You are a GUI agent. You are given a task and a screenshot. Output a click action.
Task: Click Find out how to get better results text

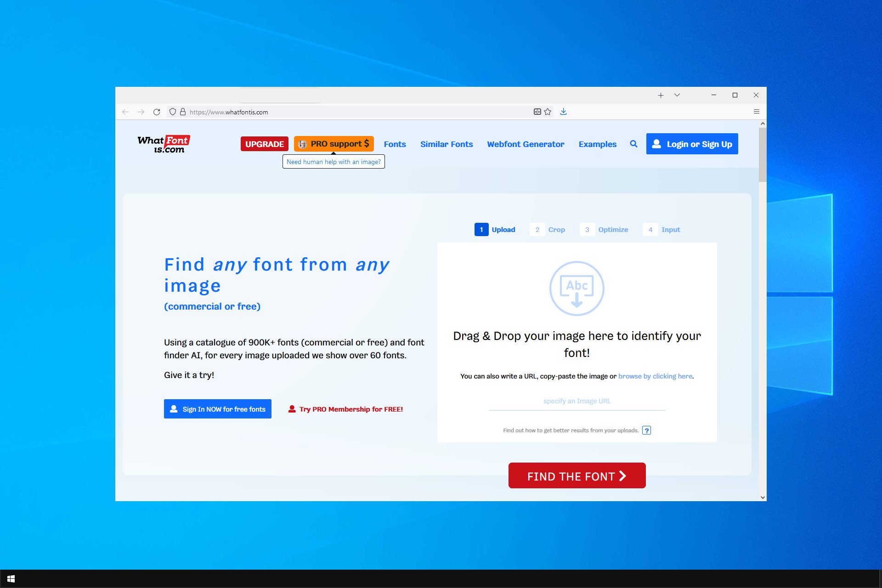pyautogui.click(x=571, y=430)
